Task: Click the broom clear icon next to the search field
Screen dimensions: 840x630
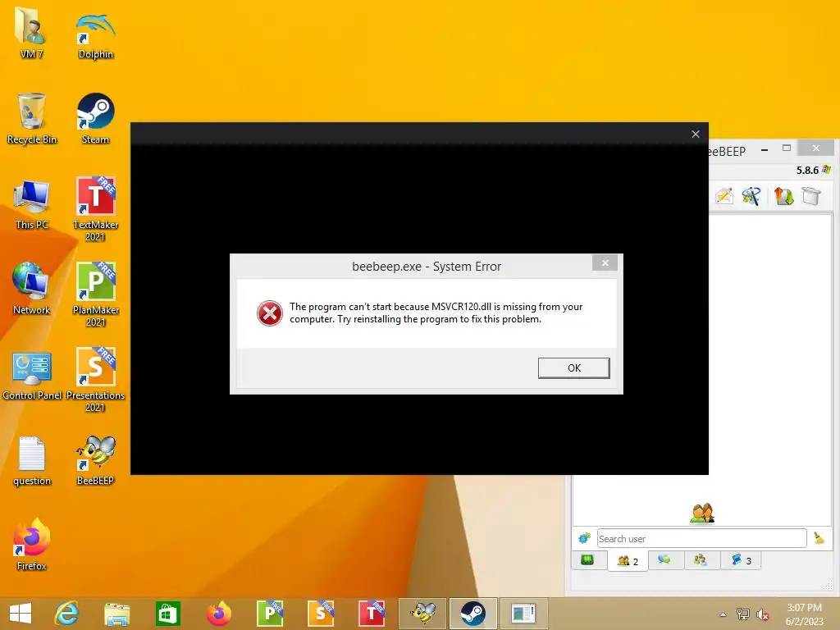Action: (x=819, y=538)
